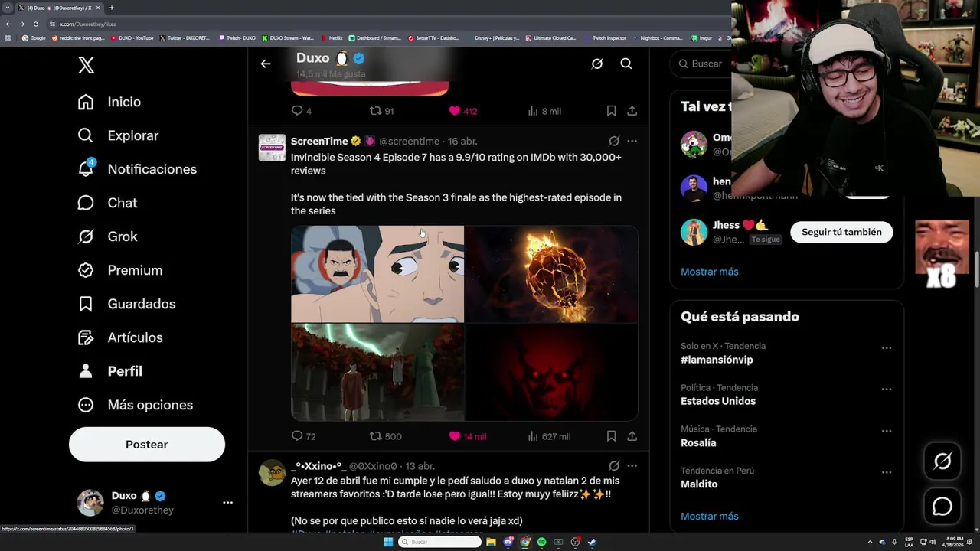Open Spotify from the Windows taskbar

tap(541, 542)
